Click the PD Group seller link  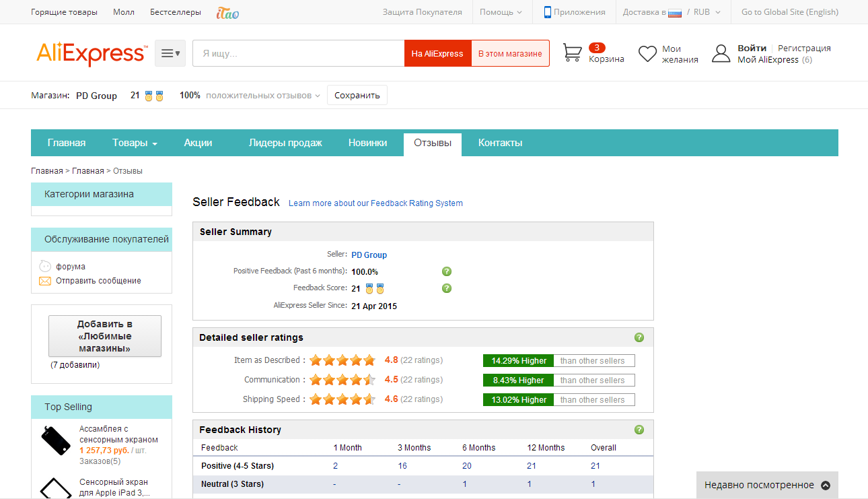tap(369, 255)
